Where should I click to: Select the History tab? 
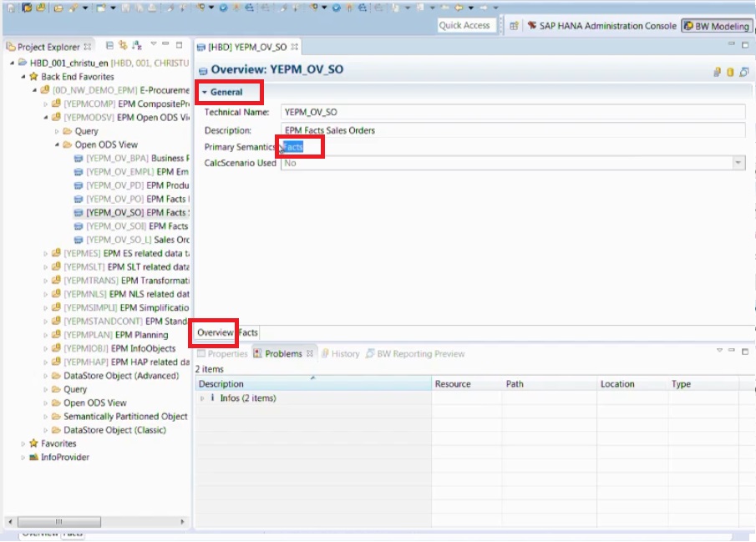[x=342, y=352]
